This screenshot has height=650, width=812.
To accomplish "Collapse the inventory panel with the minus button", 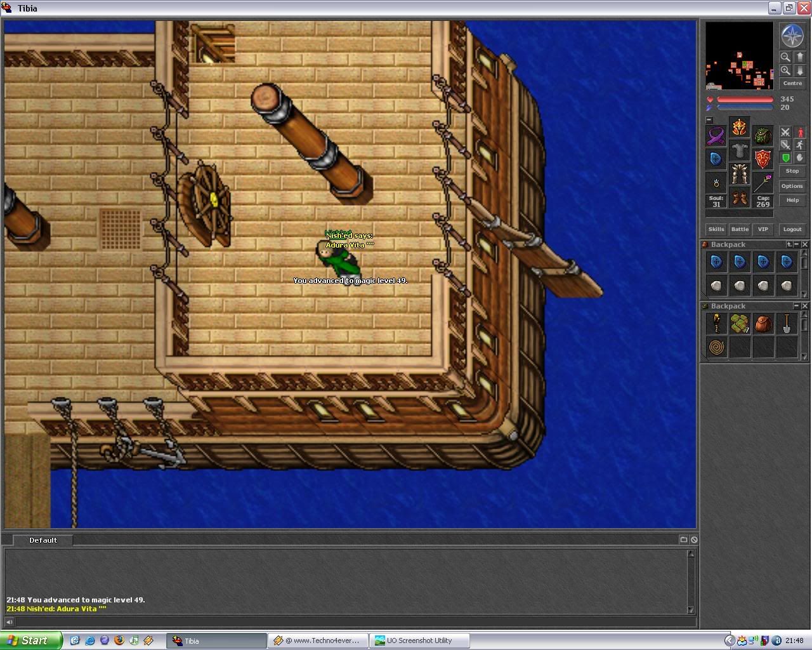I will 709,120.
